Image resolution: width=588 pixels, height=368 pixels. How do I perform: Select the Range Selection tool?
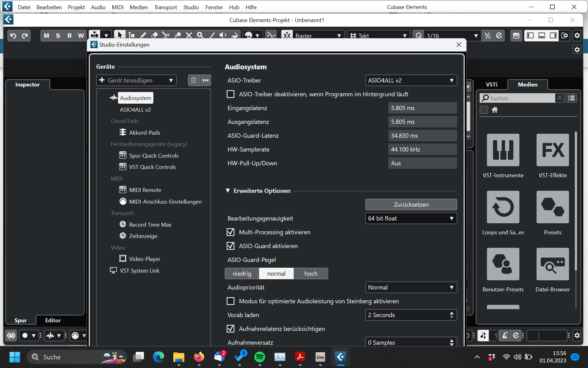click(x=131, y=36)
